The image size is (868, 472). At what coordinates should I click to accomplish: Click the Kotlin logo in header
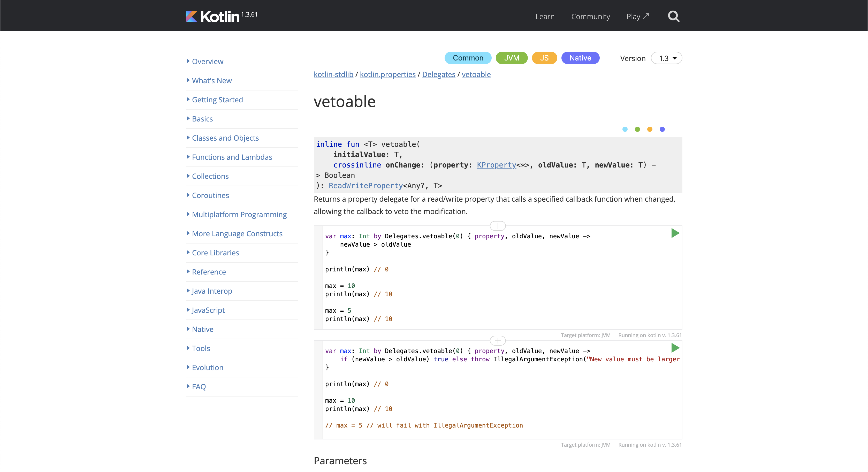[x=213, y=17]
